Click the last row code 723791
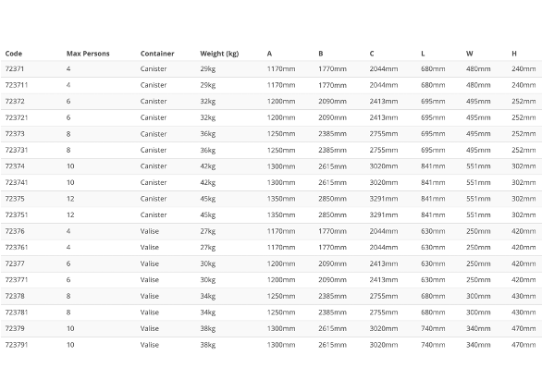 point(17,345)
